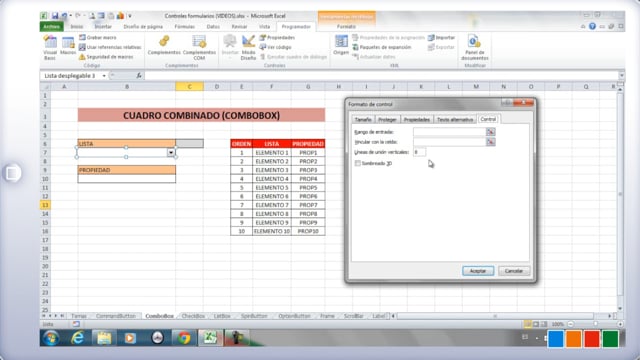Switch to the Inicio ribbon tab
This screenshot has width=640, height=360.
pos(77,27)
